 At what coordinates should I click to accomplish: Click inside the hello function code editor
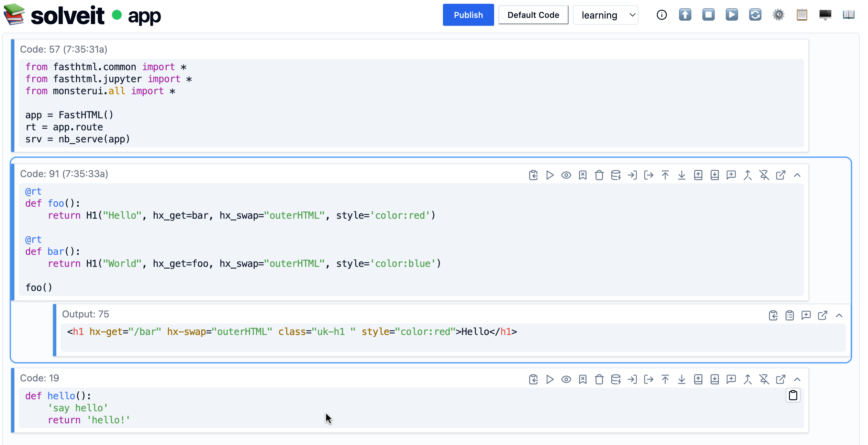pyautogui.click(x=241, y=408)
